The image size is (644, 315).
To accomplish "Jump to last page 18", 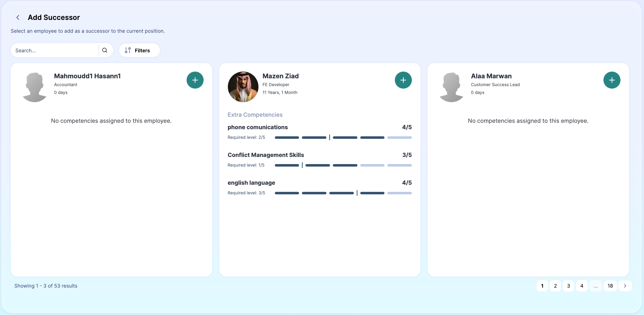I will coord(610,286).
